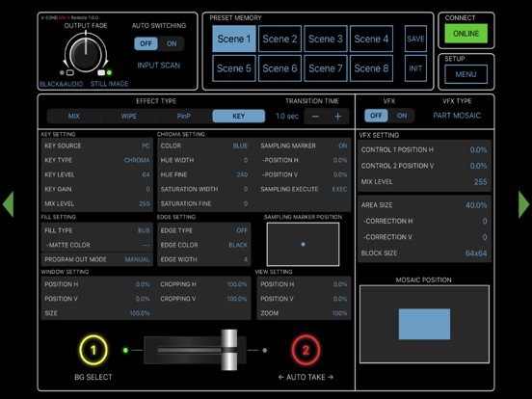Change chroma Color value BLUE
532x399 pixels.
pyautogui.click(x=240, y=146)
